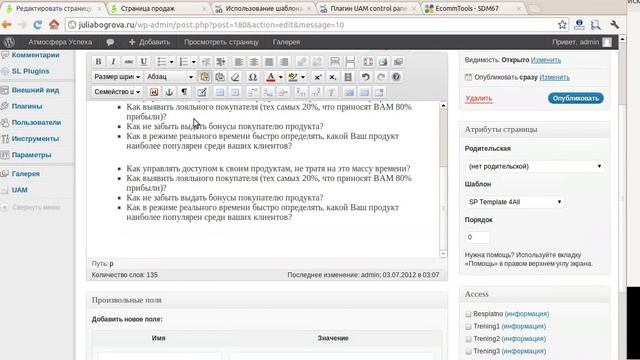Screen dimensions: 640x360
Task: Click Изменить next to Видимость
Action: pyautogui.click(x=546, y=60)
